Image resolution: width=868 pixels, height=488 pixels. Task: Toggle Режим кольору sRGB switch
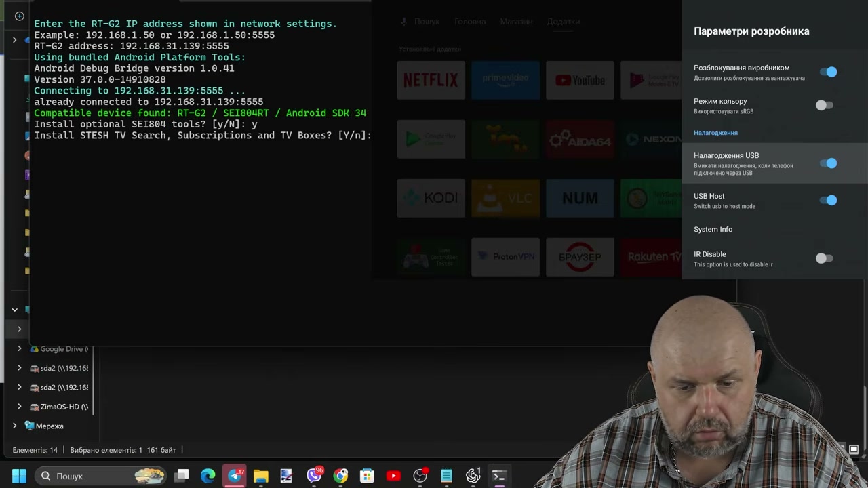824,105
